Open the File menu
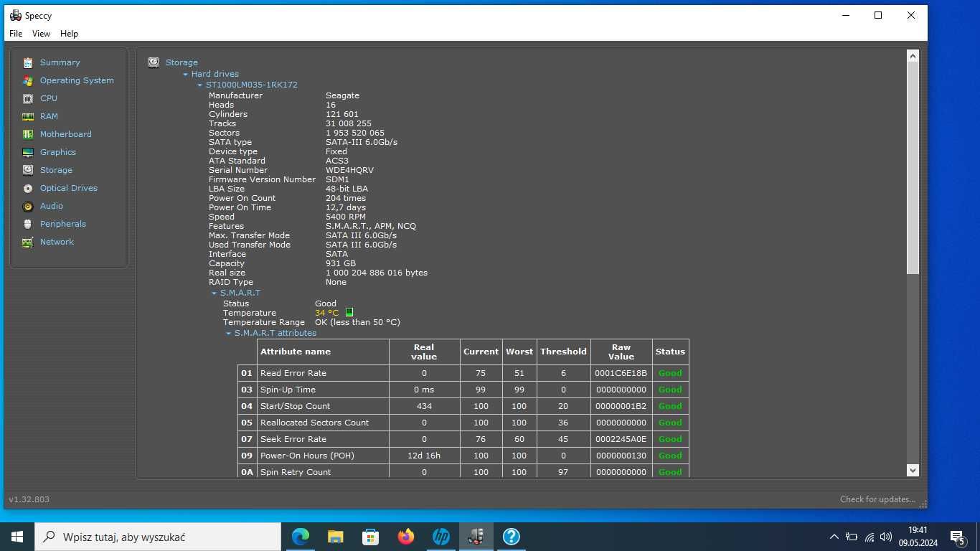Image resolution: width=980 pixels, height=551 pixels. (16, 34)
